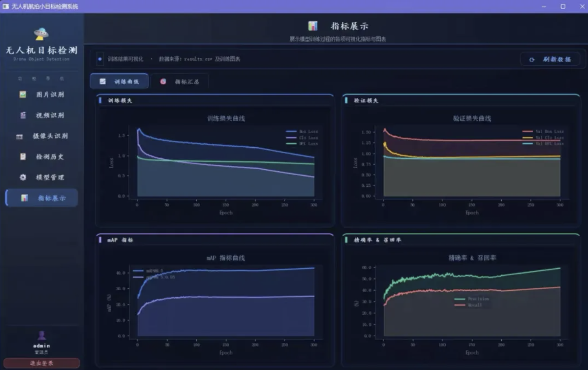This screenshot has height=370, width=588.
Task: Open 视频识别 via its film icon
Action: click(x=23, y=115)
